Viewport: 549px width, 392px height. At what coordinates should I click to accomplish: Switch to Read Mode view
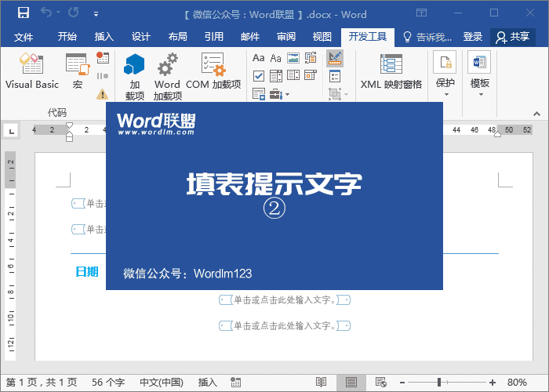tap(321, 383)
